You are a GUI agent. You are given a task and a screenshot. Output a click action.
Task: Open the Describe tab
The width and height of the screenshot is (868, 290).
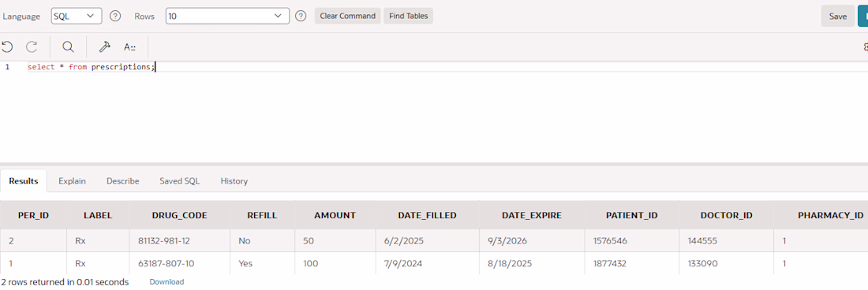click(123, 181)
